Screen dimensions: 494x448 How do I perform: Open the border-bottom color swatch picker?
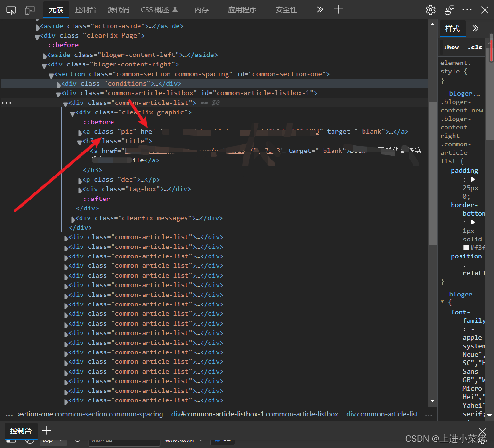[466, 248]
